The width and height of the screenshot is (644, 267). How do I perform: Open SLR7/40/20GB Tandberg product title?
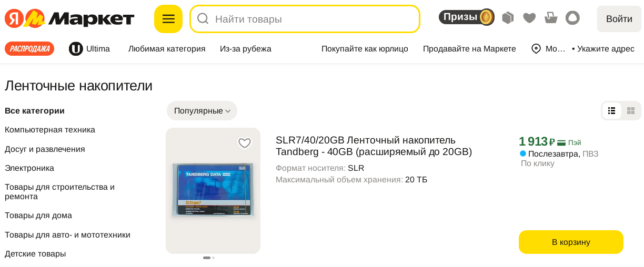click(x=374, y=146)
